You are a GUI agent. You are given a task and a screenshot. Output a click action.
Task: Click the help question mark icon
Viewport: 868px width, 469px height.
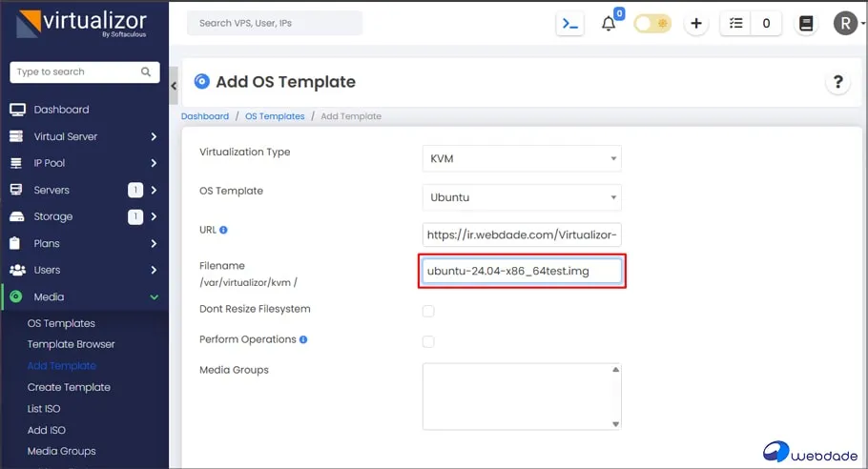(x=837, y=83)
